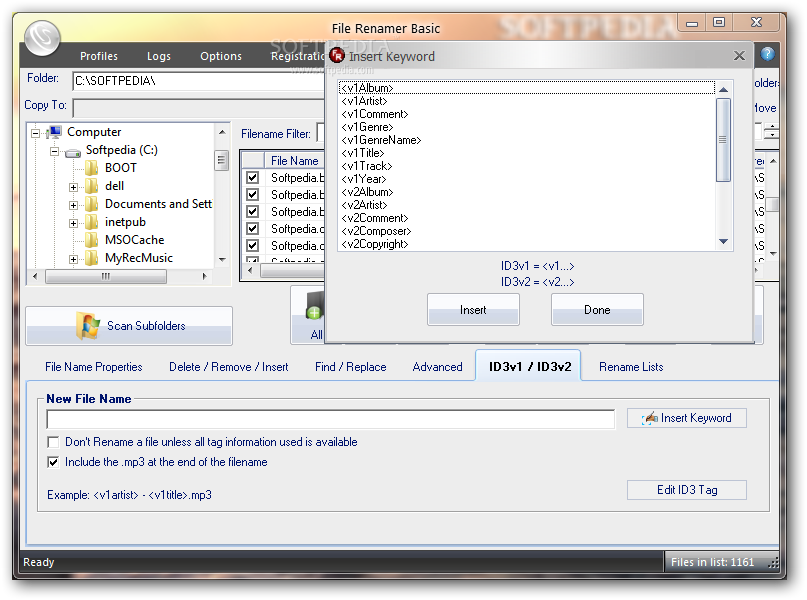Viewport: 807px width, 600px height.
Task: Click keyword list scroll up arrow
Action: [724, 90]
